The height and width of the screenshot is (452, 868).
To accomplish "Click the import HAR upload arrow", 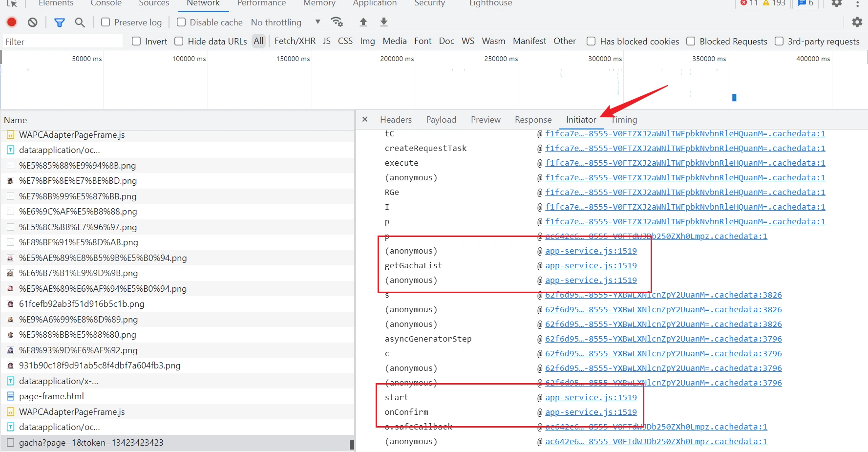I will pyautogui.click(x=363, y=22).
